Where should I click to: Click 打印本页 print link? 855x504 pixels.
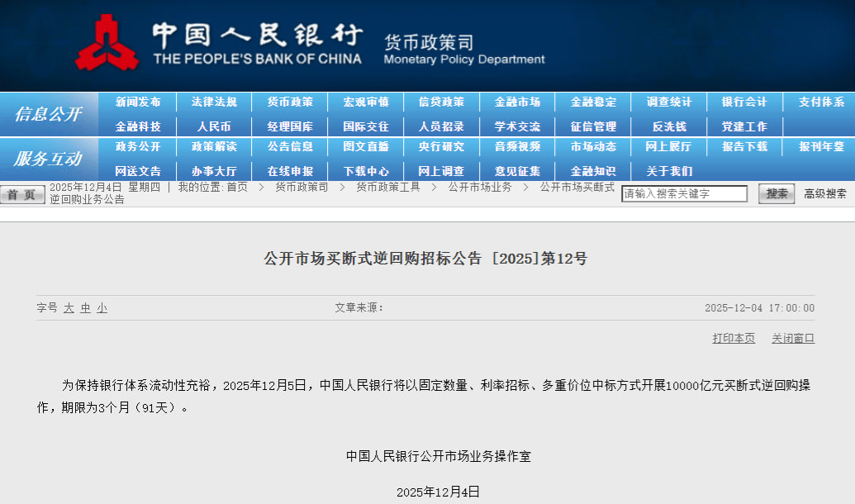point(734,338)
